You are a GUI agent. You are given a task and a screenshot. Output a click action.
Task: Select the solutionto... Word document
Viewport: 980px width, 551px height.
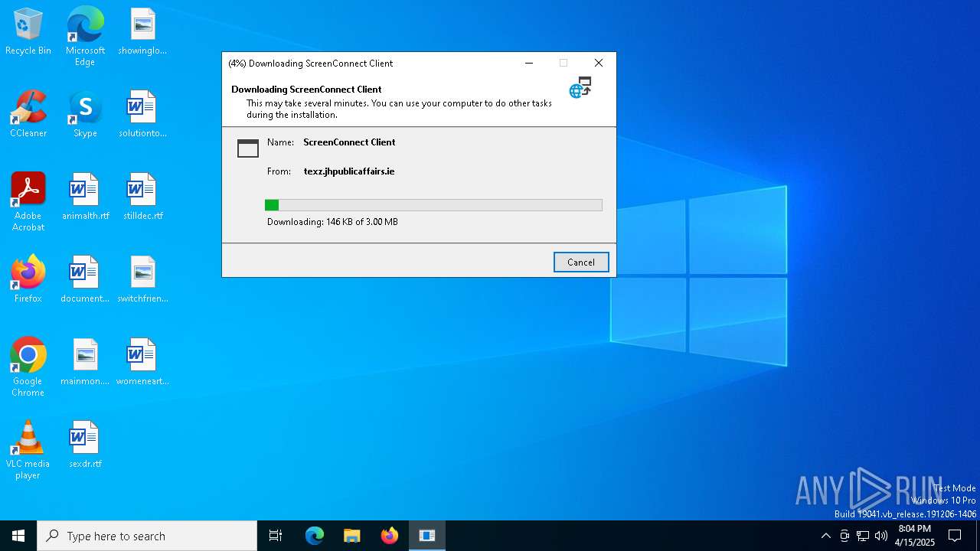pos(142,115)
